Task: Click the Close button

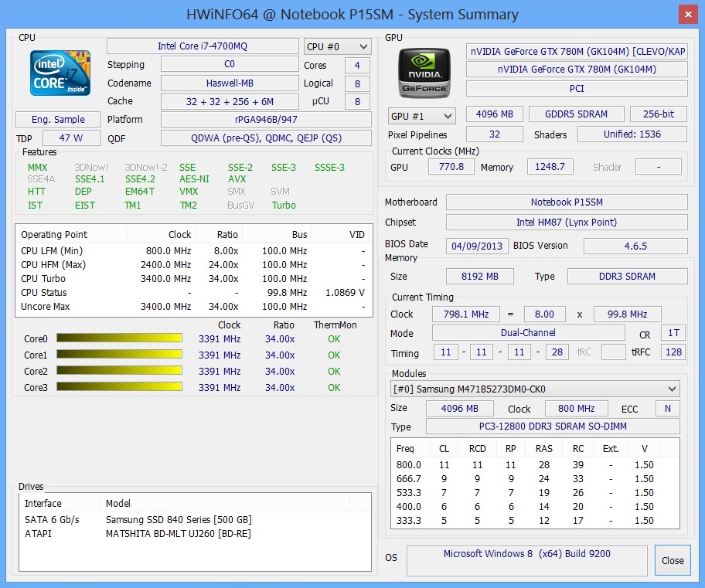Action: pos(673,560)
